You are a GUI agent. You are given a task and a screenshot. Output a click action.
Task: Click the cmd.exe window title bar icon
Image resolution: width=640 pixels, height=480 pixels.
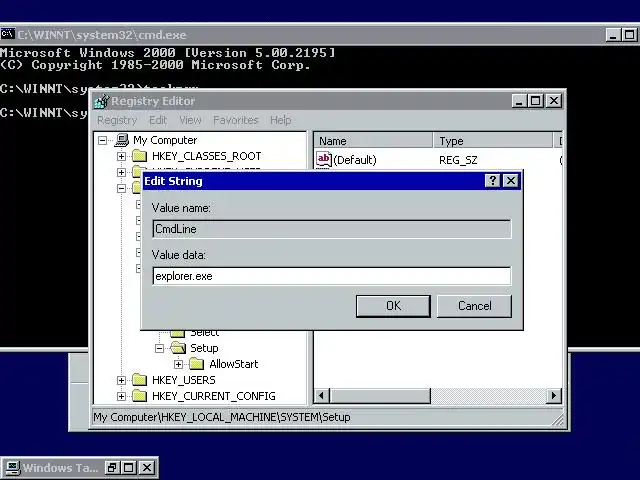click(8, 34)
